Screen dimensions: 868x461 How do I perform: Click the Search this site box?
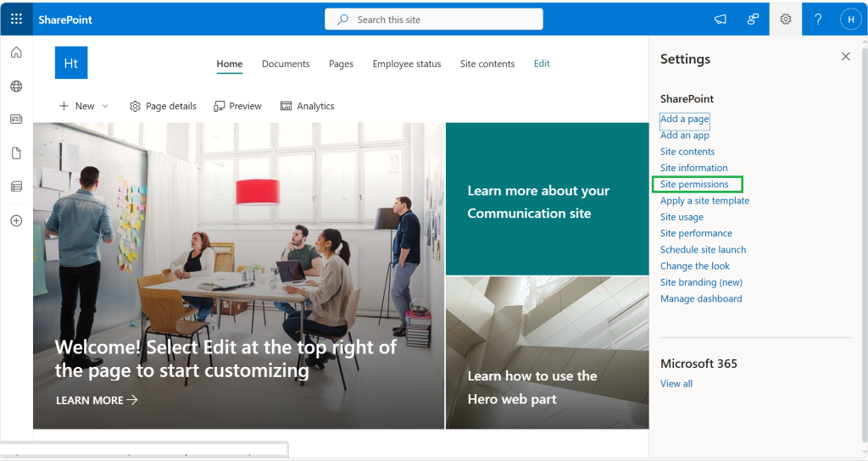pos(433,19)
